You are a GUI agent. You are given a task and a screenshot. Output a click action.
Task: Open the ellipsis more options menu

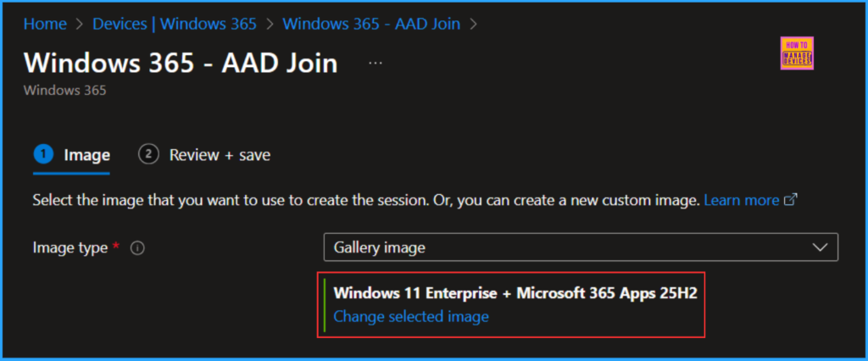pyautogui.click(x=376, y=64)
